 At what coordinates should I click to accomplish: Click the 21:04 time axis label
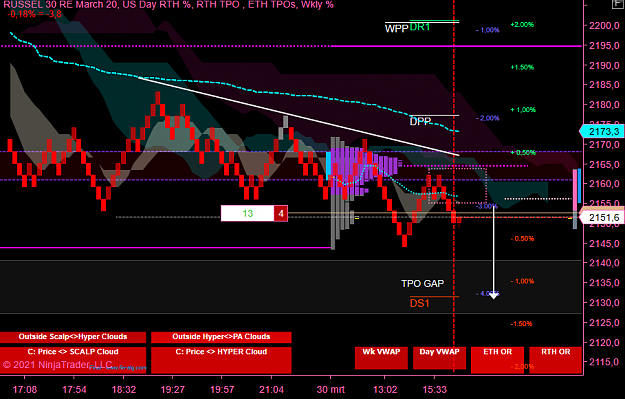click(x=271, y=389)
